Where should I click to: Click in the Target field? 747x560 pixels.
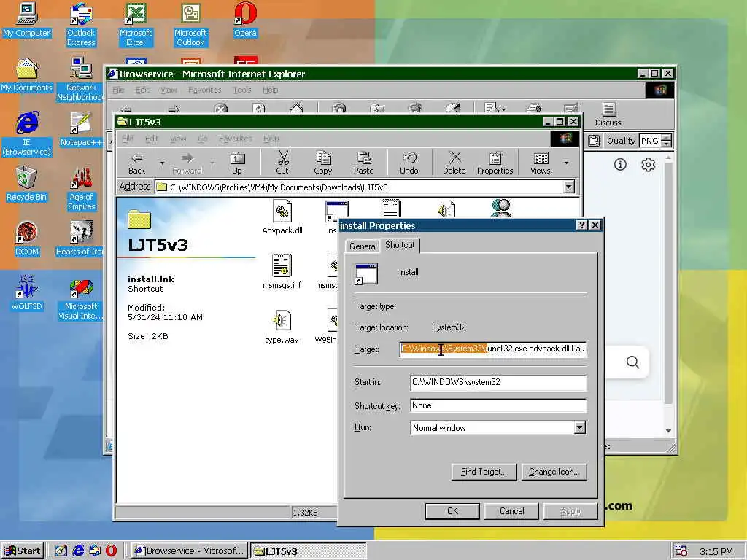click(x=493, y=349)
